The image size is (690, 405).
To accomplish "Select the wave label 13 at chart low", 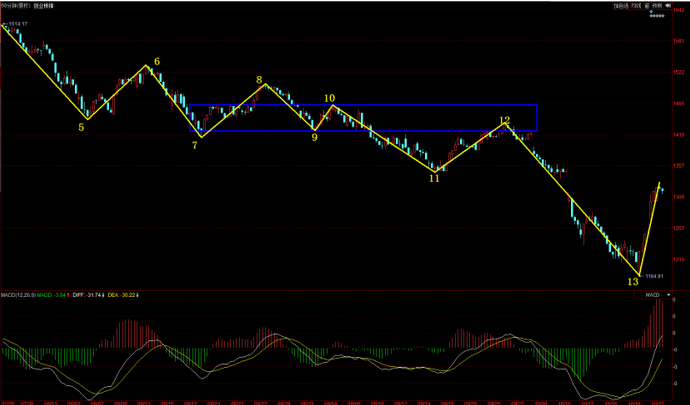I will point(632,282).
